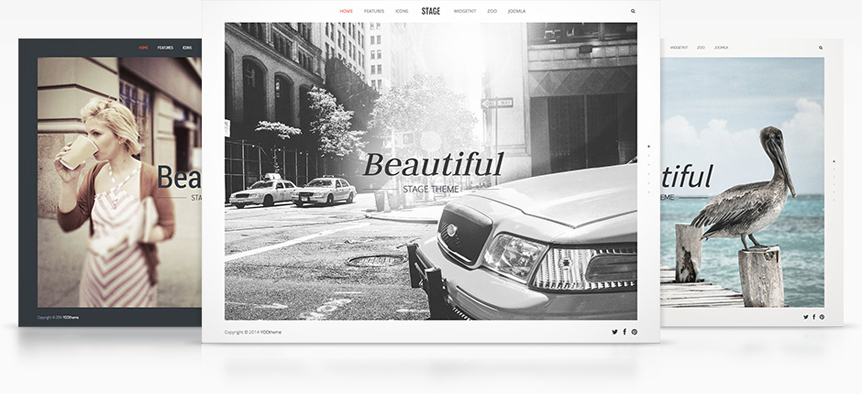Click the coffee woman photo in left mockup
Viewport: 862px width, 394px height.
pos(119,182)
